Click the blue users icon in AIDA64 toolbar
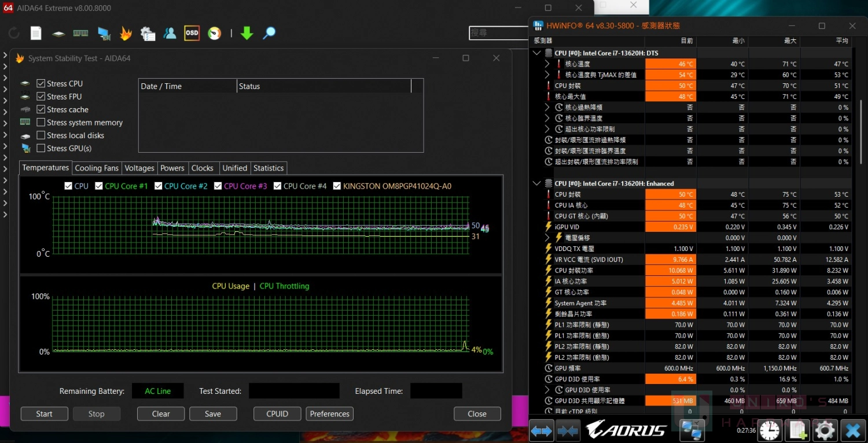868x443 pixels. click(x=170, y=33)
